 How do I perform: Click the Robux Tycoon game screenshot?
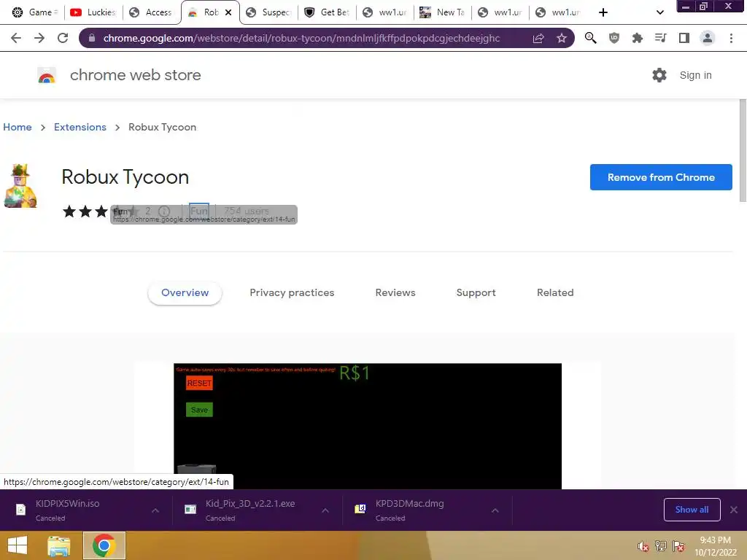368,426
